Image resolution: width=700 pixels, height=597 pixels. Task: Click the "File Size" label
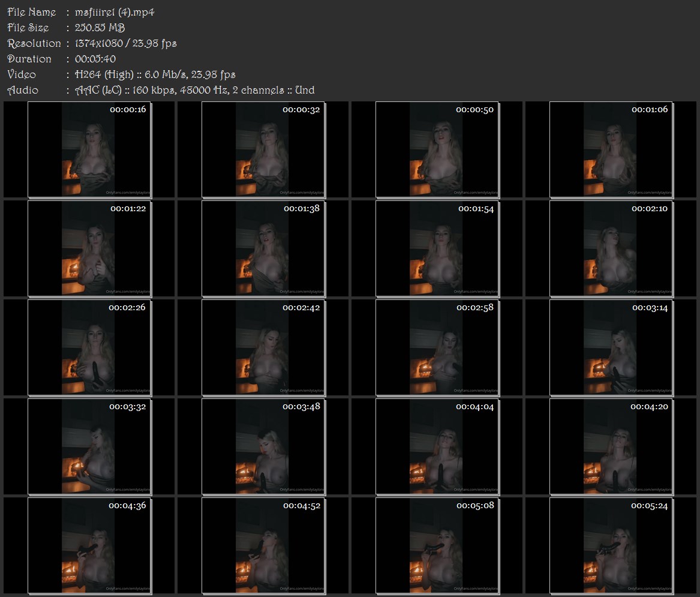click(28, 28)
